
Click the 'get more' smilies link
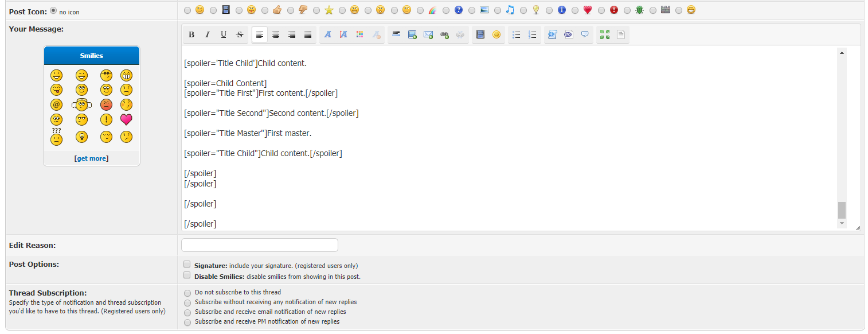(x=92, y=158)
